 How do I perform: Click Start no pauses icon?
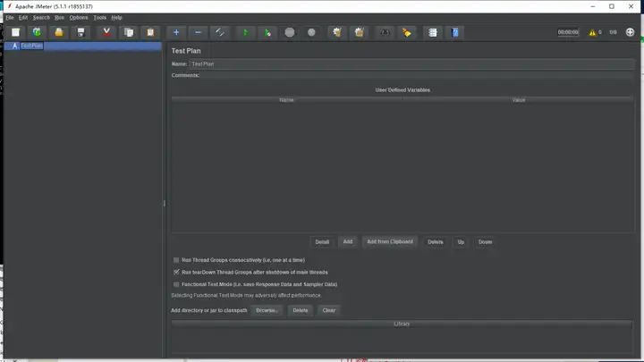tap(267, 32)
